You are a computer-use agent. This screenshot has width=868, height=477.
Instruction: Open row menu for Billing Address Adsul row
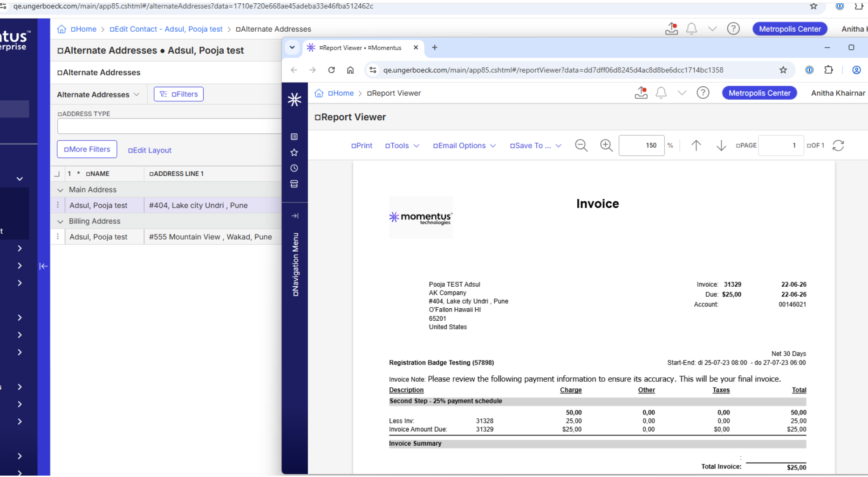(58, 237)
